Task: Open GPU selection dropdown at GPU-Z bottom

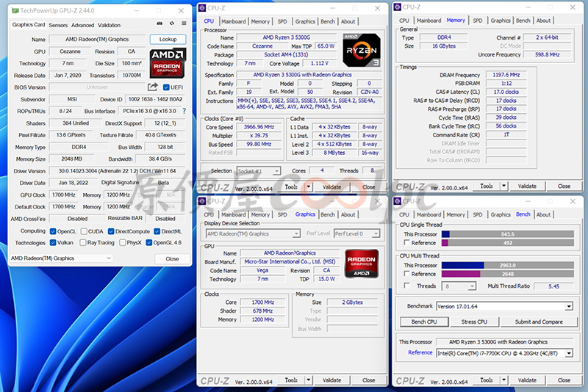Action: click(61, 258)
